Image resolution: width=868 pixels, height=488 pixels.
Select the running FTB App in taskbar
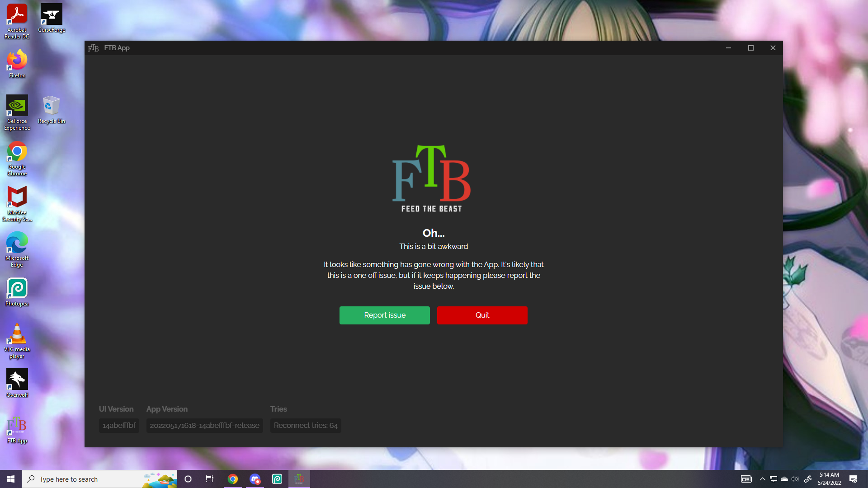tap(299, 479)
